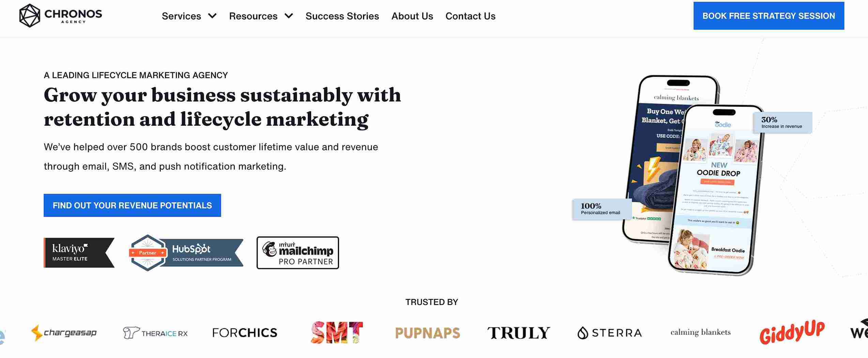Click the SMT floral logo

coord(337,332)
